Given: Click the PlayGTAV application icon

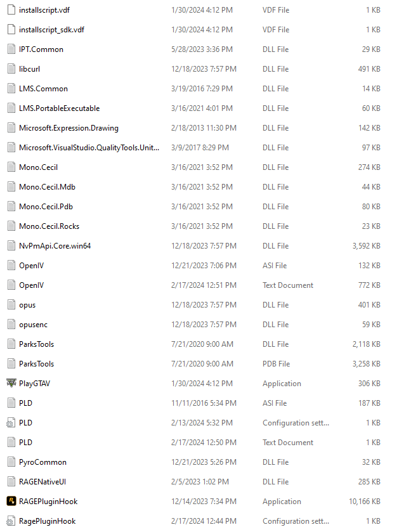Looking at the screenshot, I should pos(11,383).
